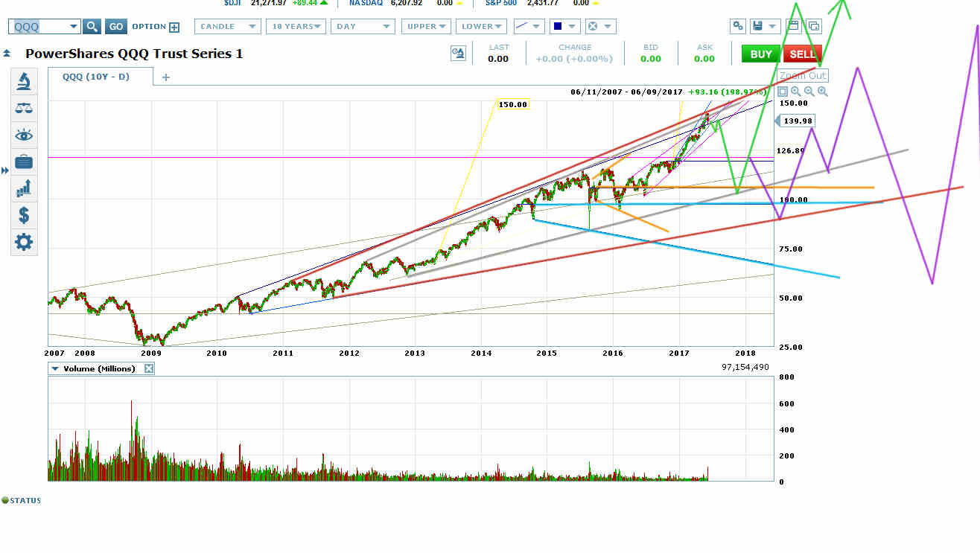Click the symbol search magnifier button
This screenshot has width=980, height=553.
click(x=92, y=27)
